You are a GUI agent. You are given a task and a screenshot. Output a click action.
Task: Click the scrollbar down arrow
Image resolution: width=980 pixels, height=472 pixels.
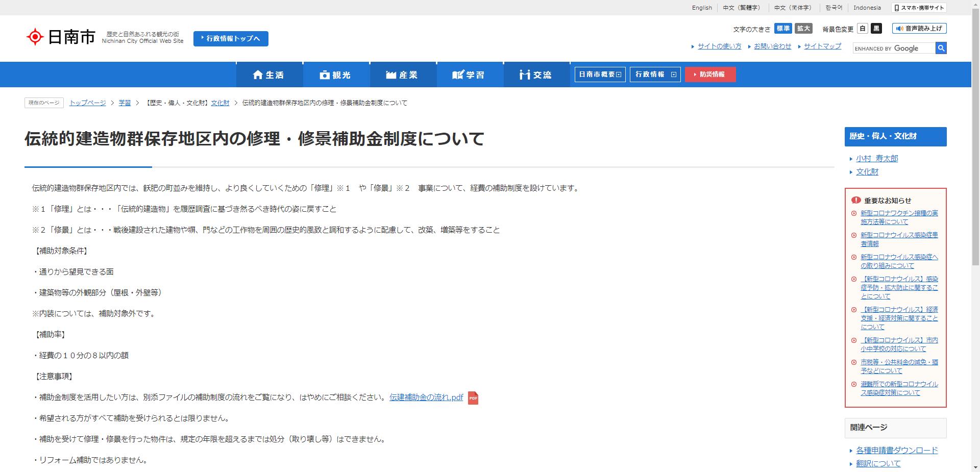tap(975, 467)
